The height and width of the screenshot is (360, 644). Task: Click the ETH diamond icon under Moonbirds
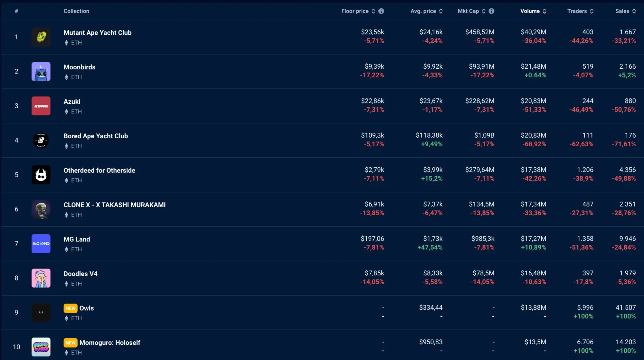click(66, 77)
